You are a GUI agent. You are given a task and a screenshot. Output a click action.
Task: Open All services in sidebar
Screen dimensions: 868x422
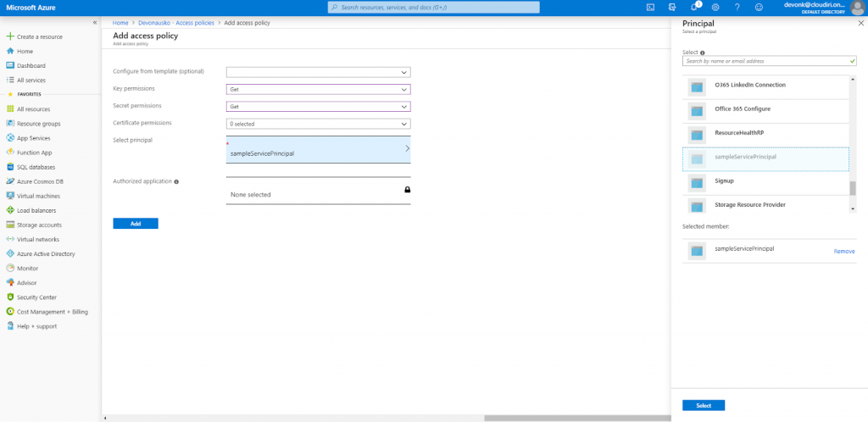[x=31, y=80]
